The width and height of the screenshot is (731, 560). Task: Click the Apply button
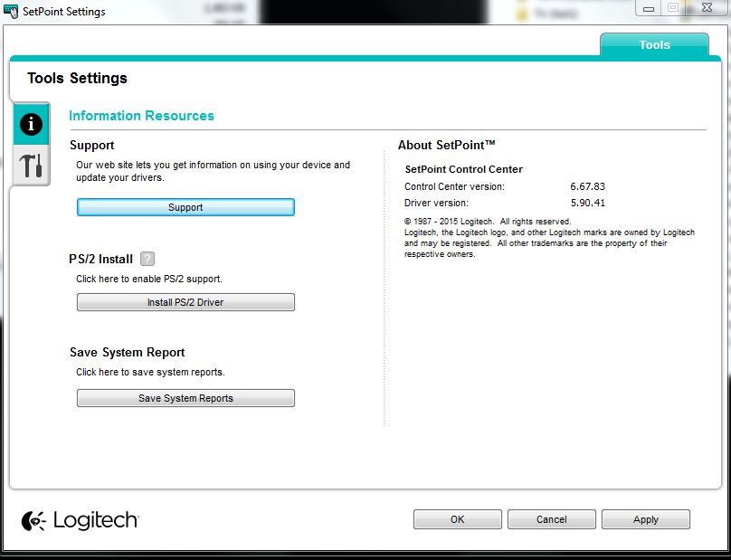coord(646,519)
